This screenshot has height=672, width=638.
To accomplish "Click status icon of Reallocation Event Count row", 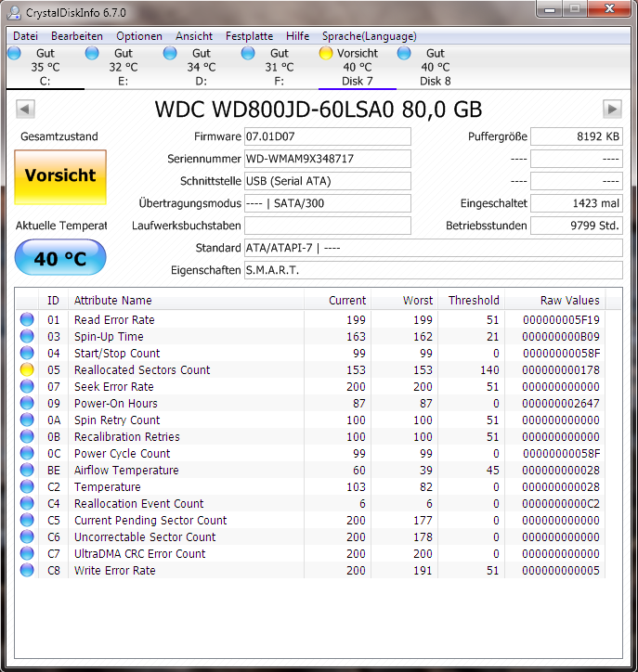I will pyautogui.click(x=27, y=503).
